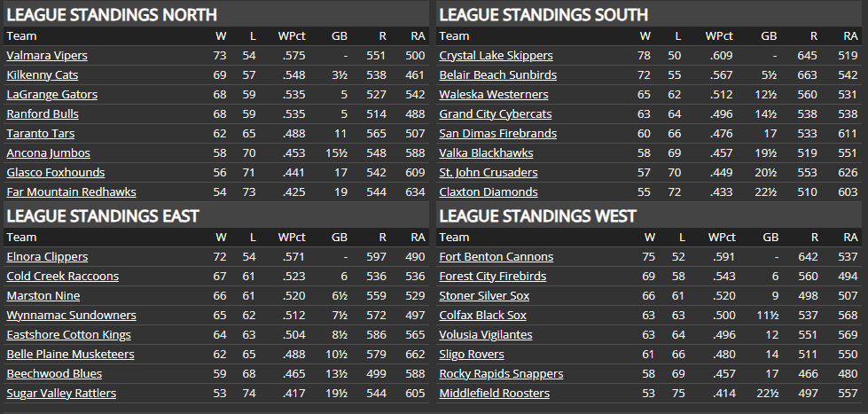Open the Valmara Vipers team page
Screen dimensions: 868x414
pos(47,56)
